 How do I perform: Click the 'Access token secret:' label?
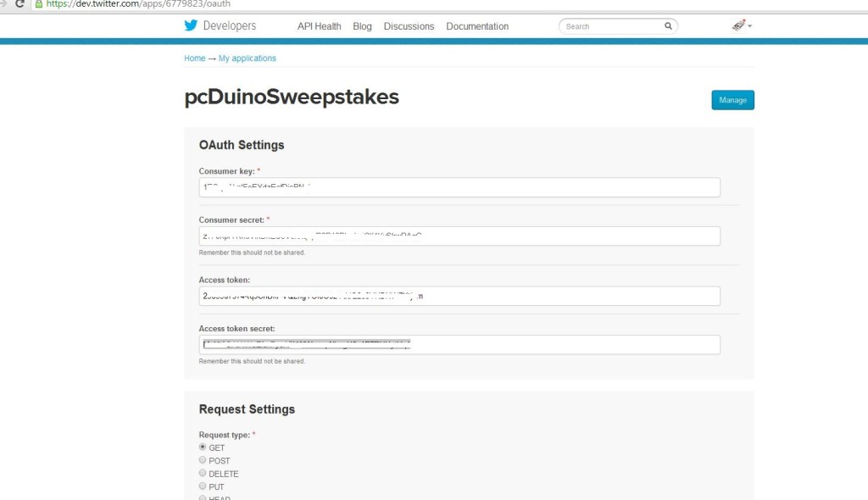tap(237, 328)
